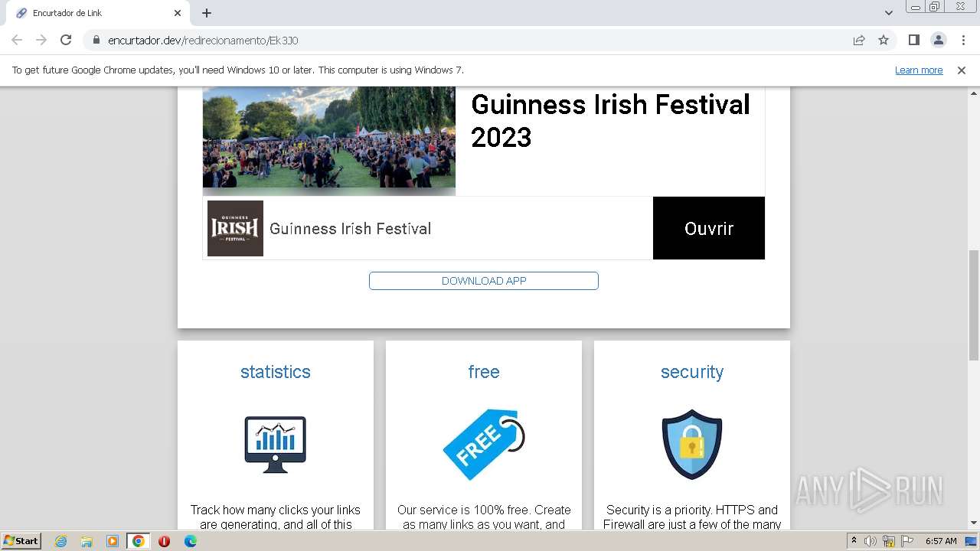
Task: Bookmark this page with the star icon
Action: pyautogui.click(x=884, y=40)
